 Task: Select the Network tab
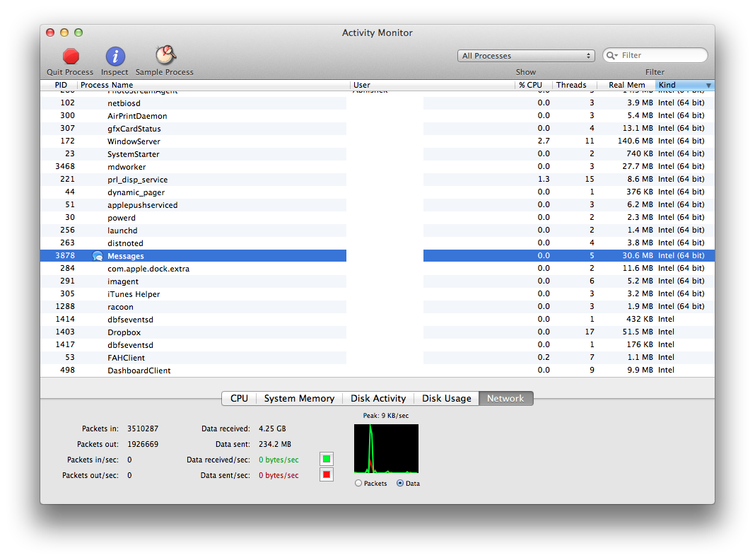(505, 398)
